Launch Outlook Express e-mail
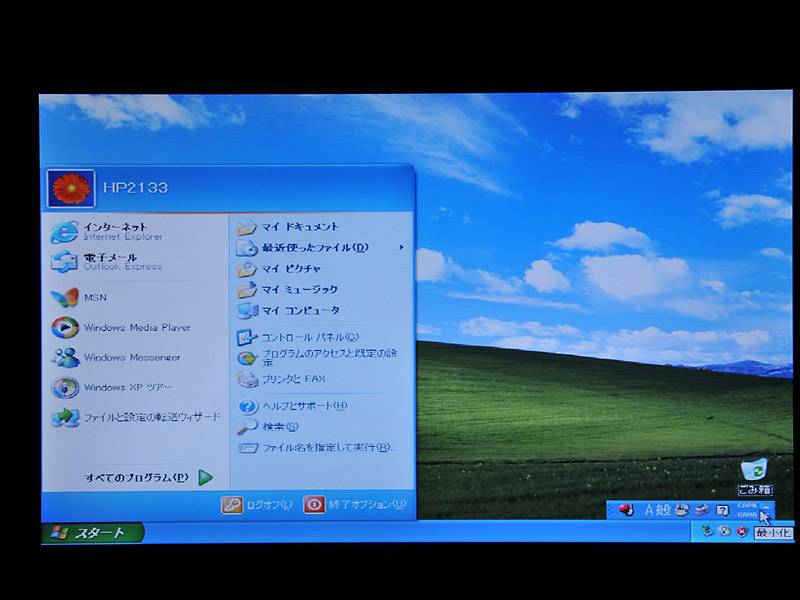This screenshot has width=800, height=600. 110,262
